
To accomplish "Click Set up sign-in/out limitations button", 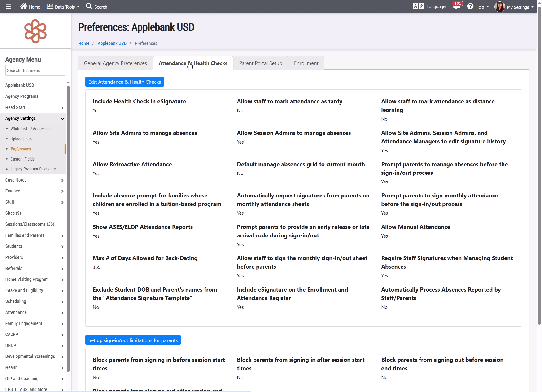I will [133, 340].
